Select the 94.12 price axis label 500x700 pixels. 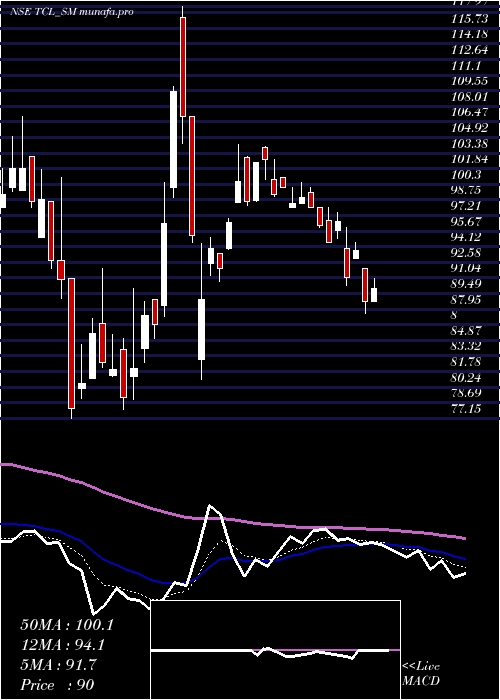coord(467,237)
